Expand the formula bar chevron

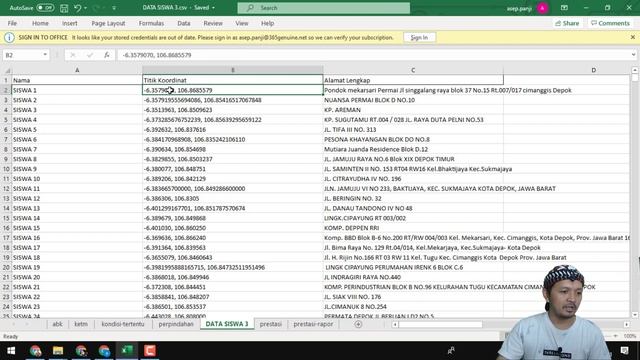coord(633,55)
